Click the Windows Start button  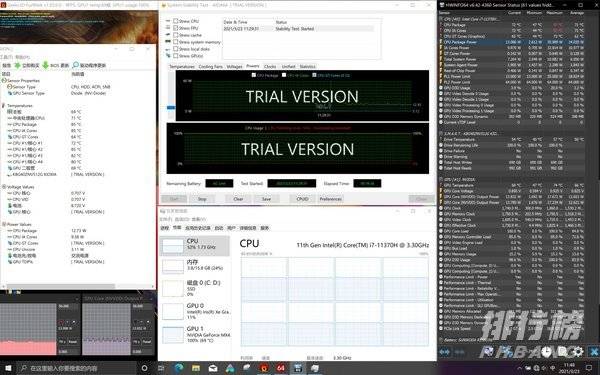8,368
